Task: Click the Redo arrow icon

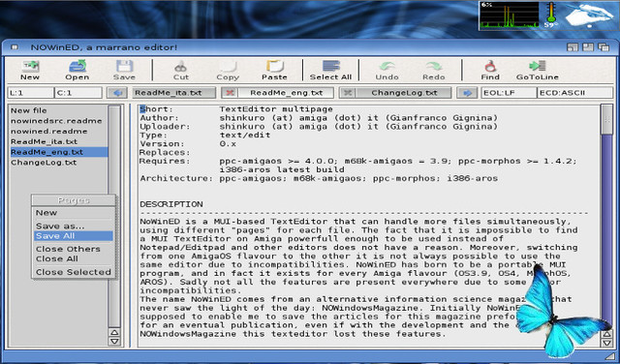Action: pos(434,70)
